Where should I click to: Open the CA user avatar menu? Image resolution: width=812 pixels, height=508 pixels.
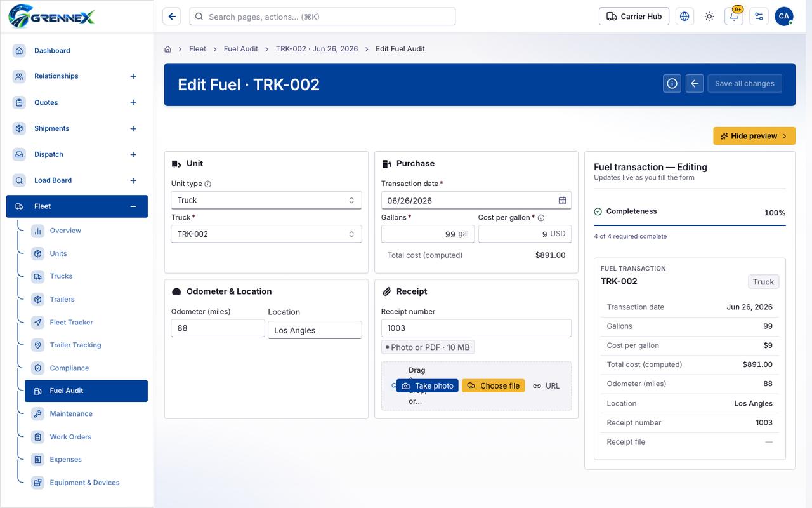pos(784,17)
